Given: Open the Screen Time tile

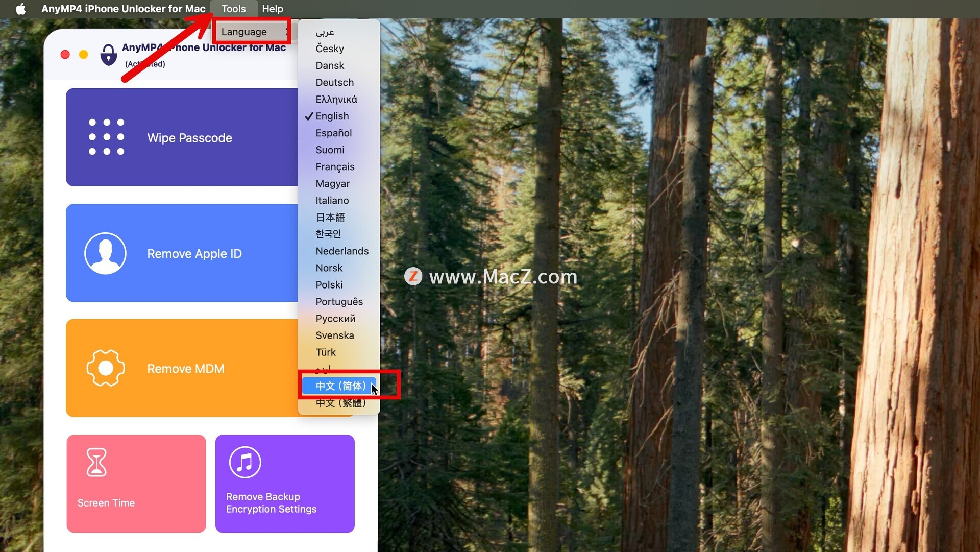Looking at the screenshot, I should pyautogui.click(x=136, y=484).
